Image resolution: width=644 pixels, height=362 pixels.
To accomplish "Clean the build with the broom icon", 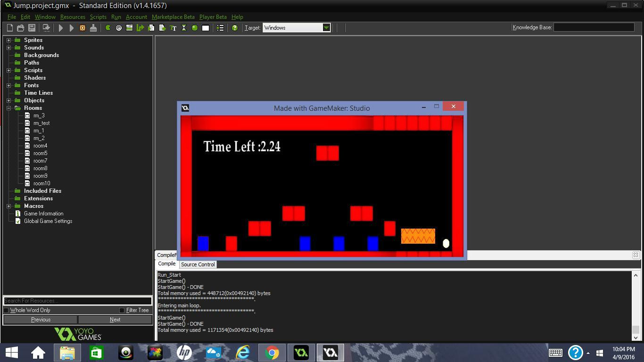I will [x=93, y=28].
